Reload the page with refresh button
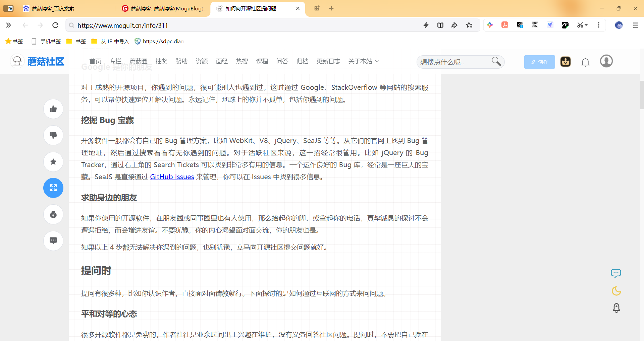The height and width of the screenshot is (341, 644). click(x=55, y=25)
